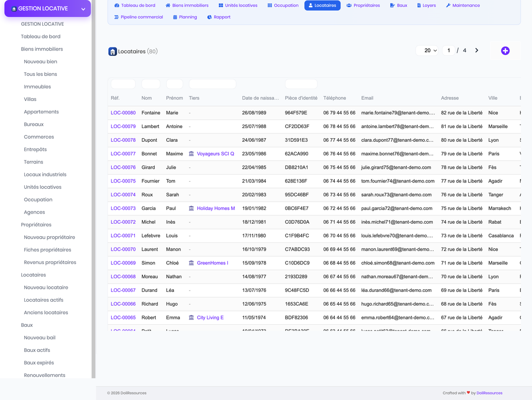Image resolution: width=532 pixels, height=400 pixels.
Task: Click the Propriétaires people icon
Action: coord(349,6)
